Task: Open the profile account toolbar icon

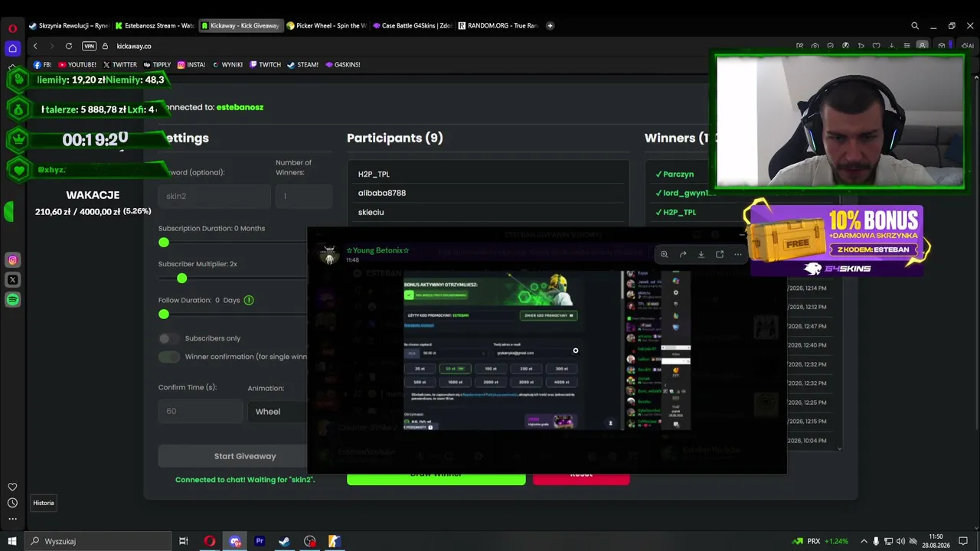Action: (923, 46)
